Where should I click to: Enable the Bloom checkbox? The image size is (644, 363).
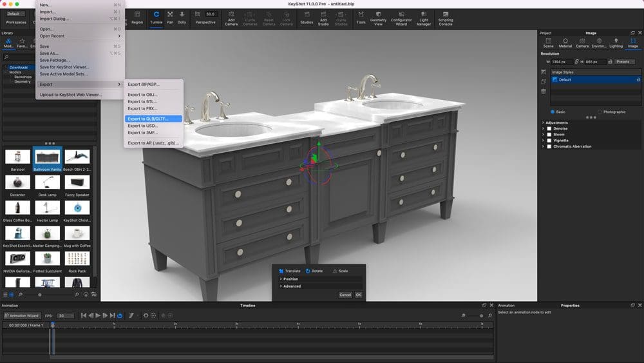[549, 134]
